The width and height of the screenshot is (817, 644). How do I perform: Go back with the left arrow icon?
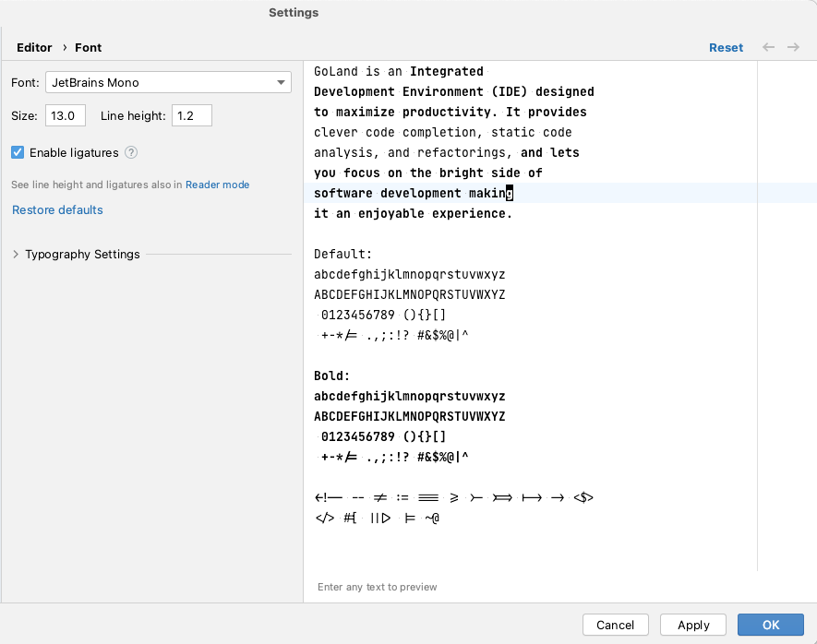(768, 47)
